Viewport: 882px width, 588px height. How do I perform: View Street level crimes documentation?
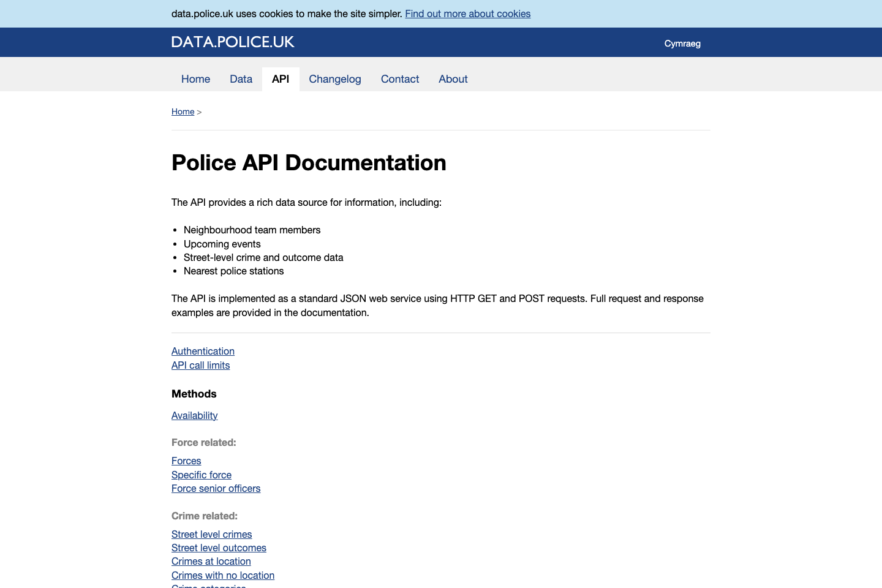[x=211, y=534]
